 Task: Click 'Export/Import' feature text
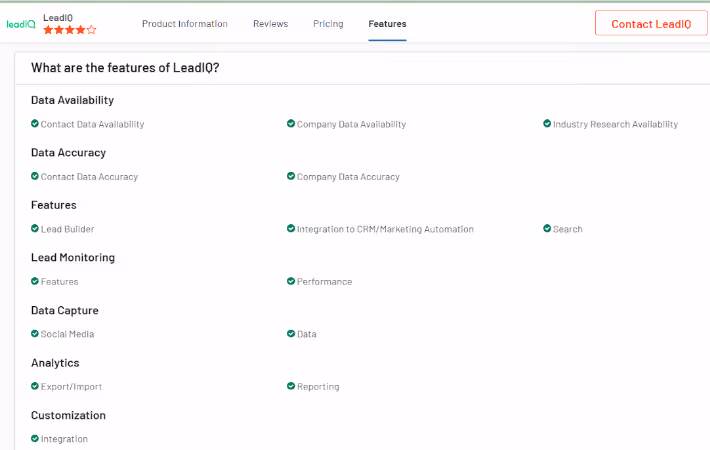(x=72, y=387)
